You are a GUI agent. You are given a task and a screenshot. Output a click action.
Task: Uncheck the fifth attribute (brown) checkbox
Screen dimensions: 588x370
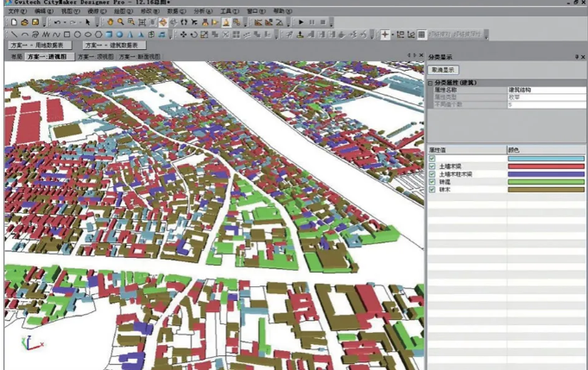pos(432,190)
